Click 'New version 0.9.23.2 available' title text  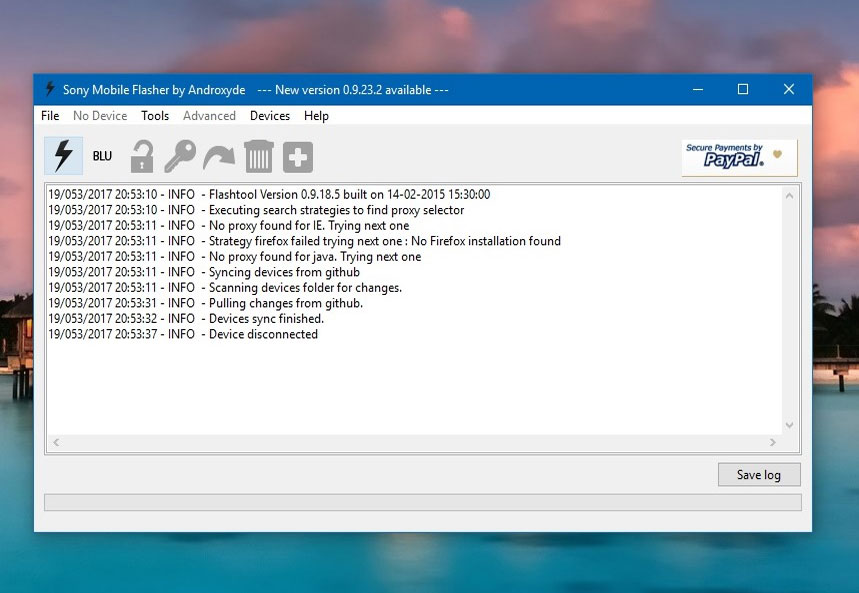353,90
